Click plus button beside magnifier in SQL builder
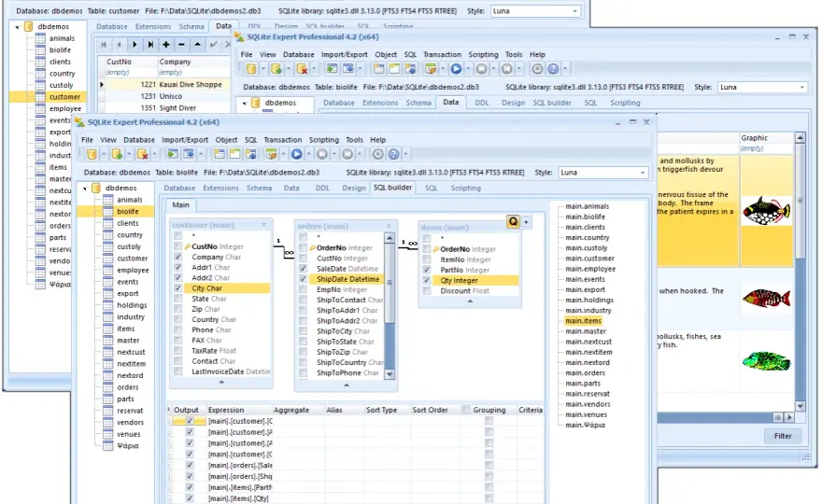 click(x=526, y=221)
